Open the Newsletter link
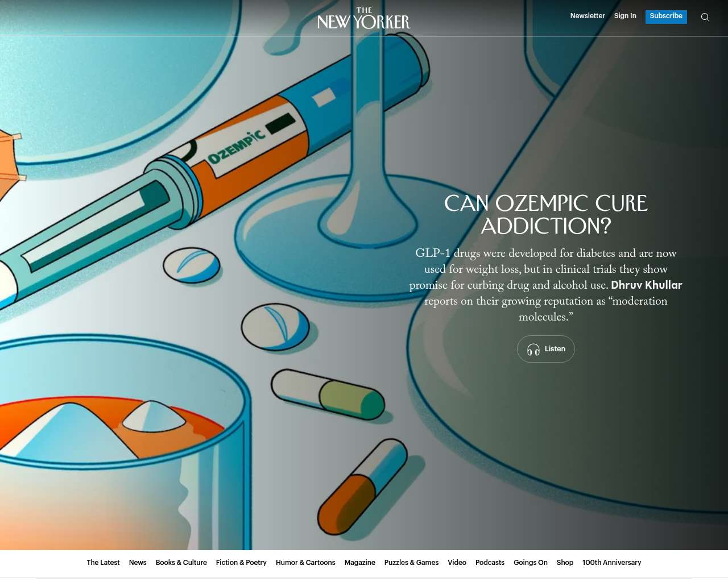Viewport: 728px width, 582px height. click(x=587, y=16)
